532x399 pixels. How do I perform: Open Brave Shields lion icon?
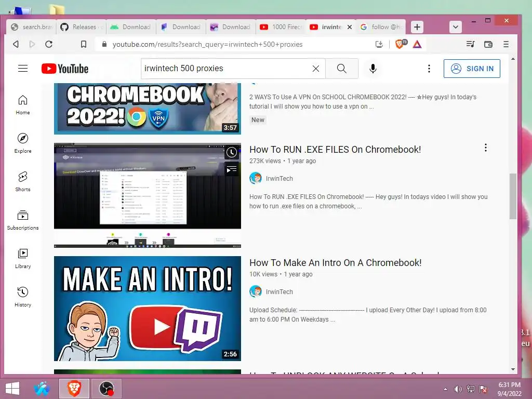(401, 44)
